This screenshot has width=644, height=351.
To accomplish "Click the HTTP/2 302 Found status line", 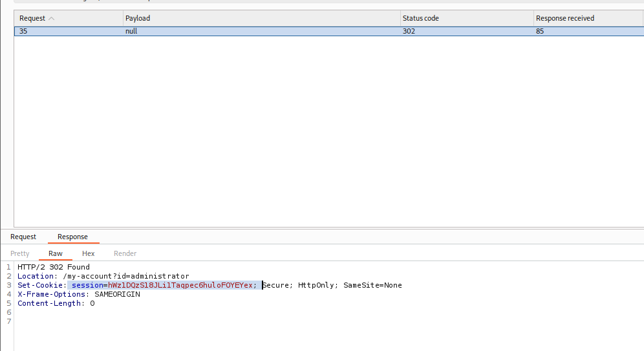I will 54,267.
